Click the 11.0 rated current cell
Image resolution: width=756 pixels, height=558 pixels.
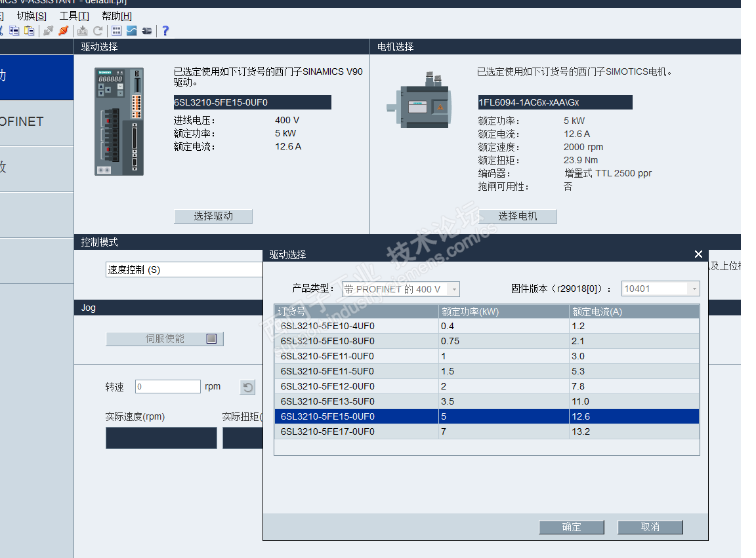point(635,401)
